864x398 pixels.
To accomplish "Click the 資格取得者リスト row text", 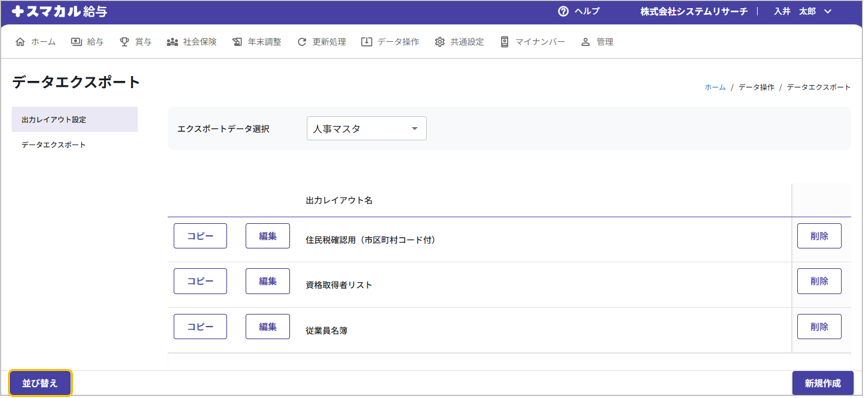I will (x=338, y=285).
